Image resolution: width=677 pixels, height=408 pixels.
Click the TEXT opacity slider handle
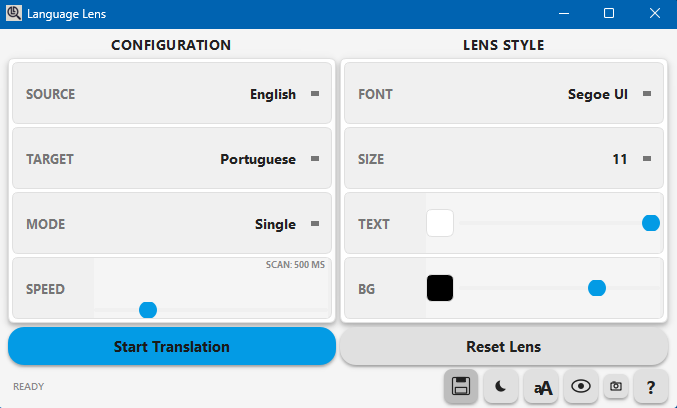coord(651,223)
